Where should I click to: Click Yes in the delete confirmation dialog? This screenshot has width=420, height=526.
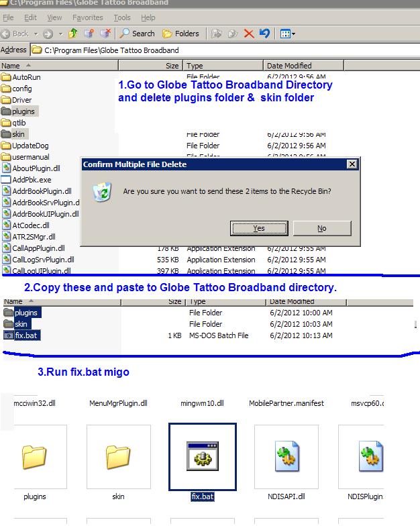259,228
